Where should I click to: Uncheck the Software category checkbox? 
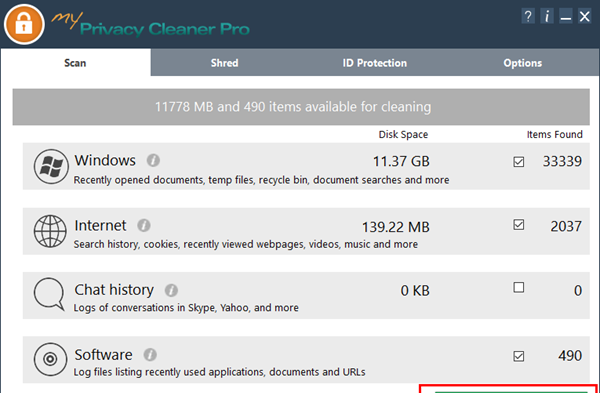click(x=518, y=356)
